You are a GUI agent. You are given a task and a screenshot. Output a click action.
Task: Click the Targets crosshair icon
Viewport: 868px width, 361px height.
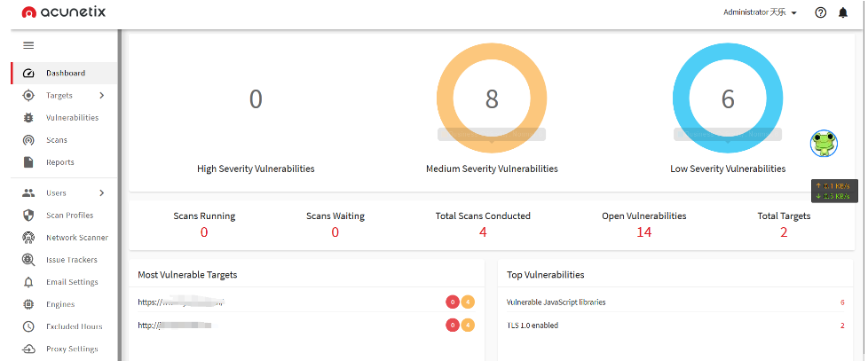pyautogui.click(x=28, y=95)
